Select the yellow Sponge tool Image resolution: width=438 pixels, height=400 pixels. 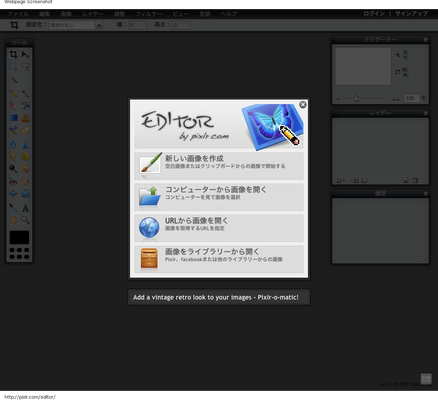(x=25, y=156)
